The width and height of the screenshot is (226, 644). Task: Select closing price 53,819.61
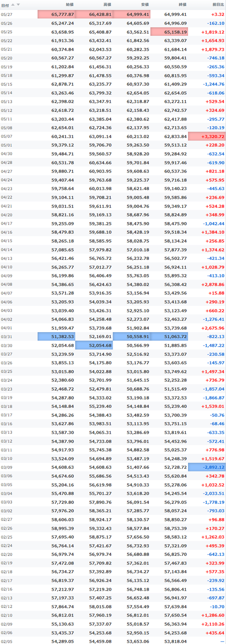tap(175, 434)
